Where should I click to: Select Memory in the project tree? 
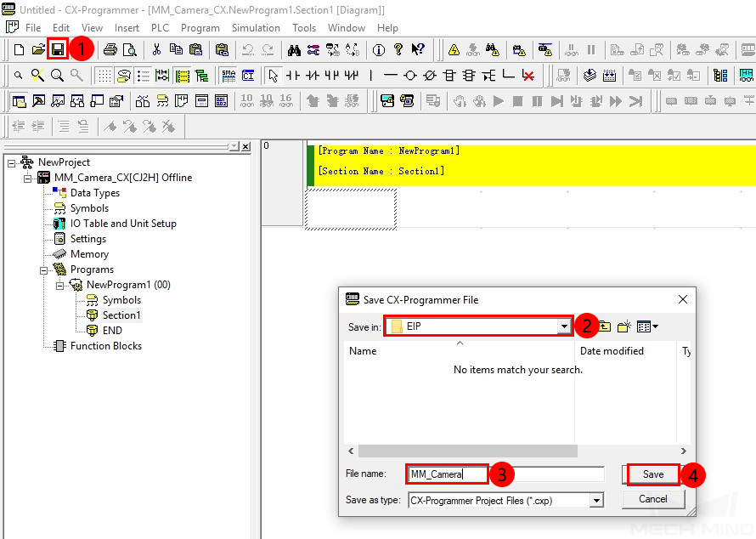90,254
